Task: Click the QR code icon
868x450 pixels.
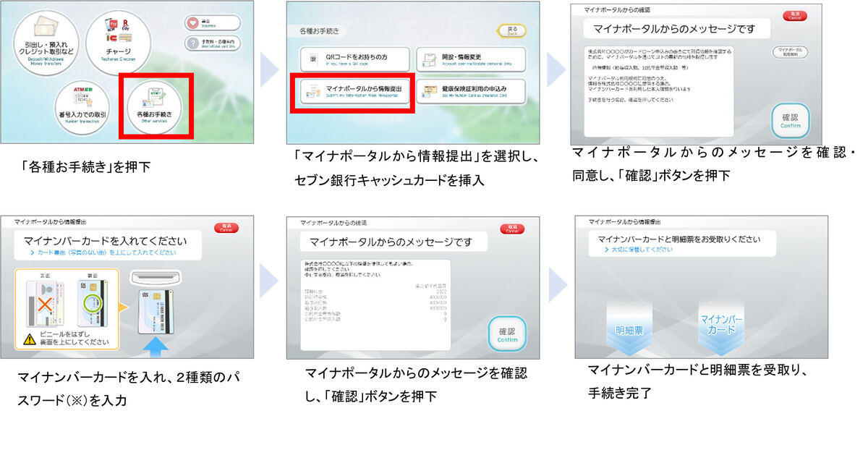Action: coord(313,59)
